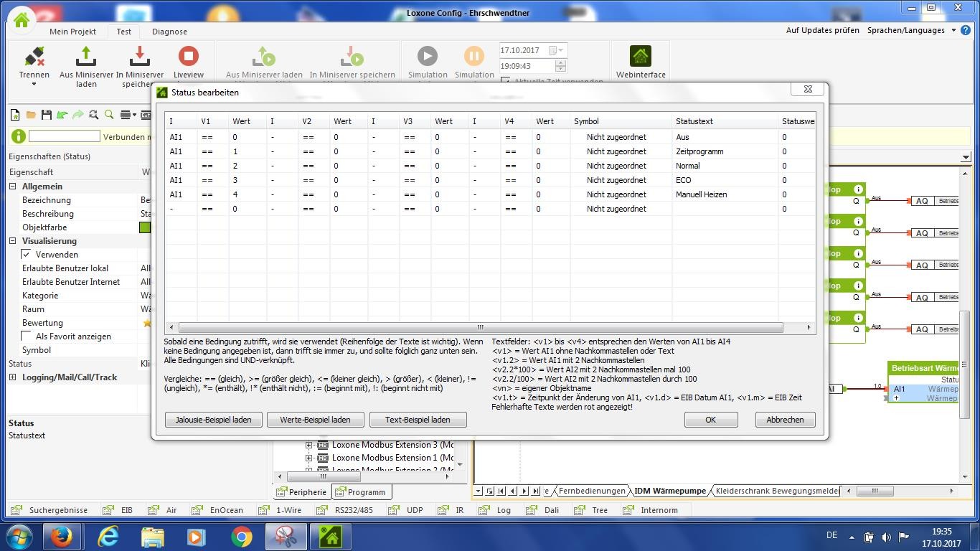The width and height of the screenshot is (980, 551).
Task: Open the Sprachen/Languages dropdown
Action: [x=953, y=30]
